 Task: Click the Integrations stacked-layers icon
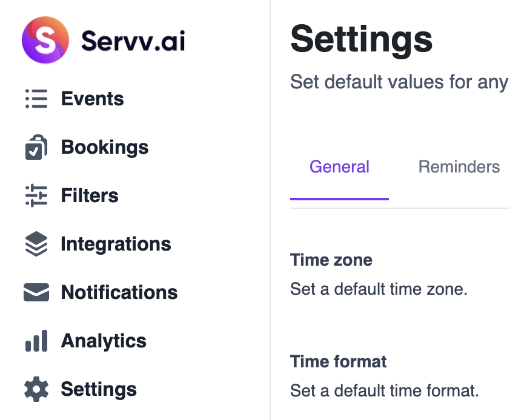(36, 243)
